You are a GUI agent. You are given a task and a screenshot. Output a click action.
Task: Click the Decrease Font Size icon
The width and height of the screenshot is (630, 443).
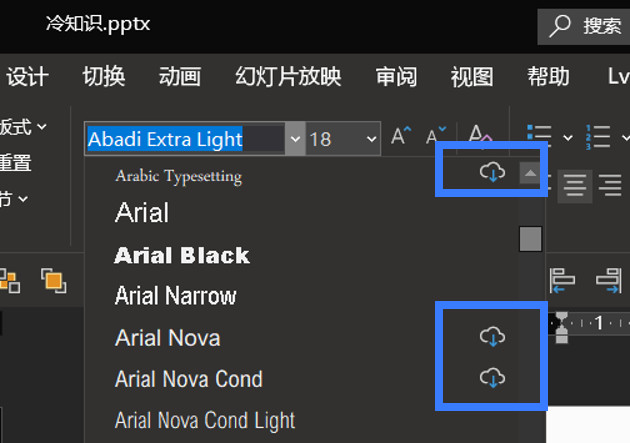(436, 135)
